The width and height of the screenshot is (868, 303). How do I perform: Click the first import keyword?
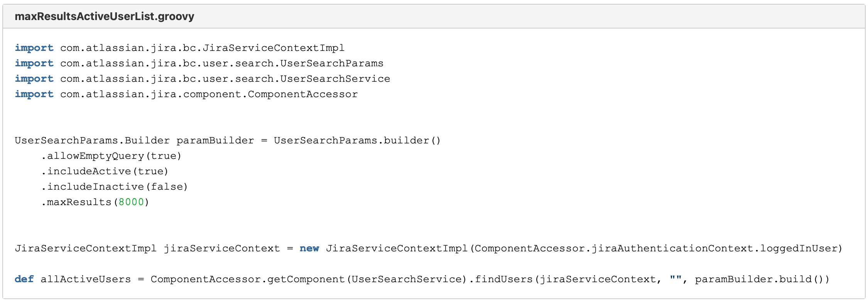pos(34,48)
